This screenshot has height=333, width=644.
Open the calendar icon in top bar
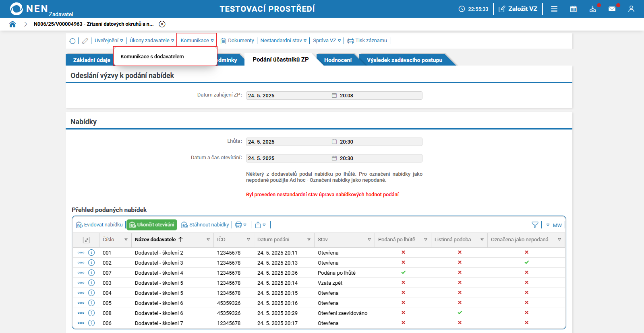573,9
